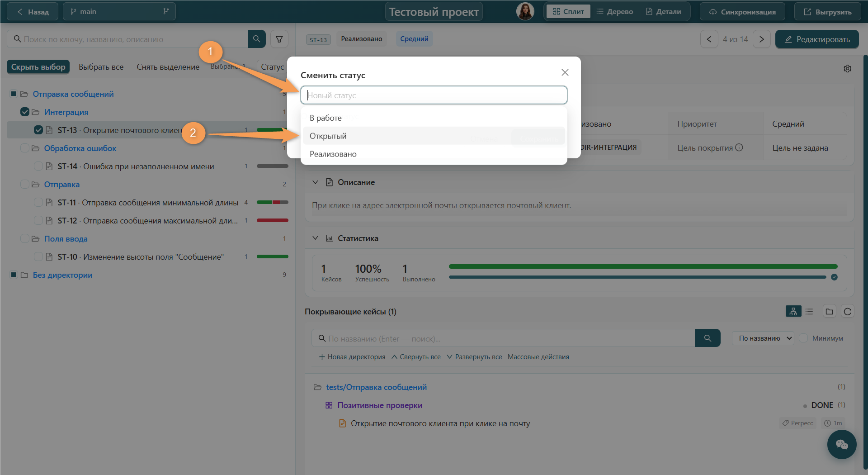Image resolution: width=868 pixels, height=475 pixels.
Task: Collapse the tests/Отправка сообщений directory
Action: click(317, 387)
